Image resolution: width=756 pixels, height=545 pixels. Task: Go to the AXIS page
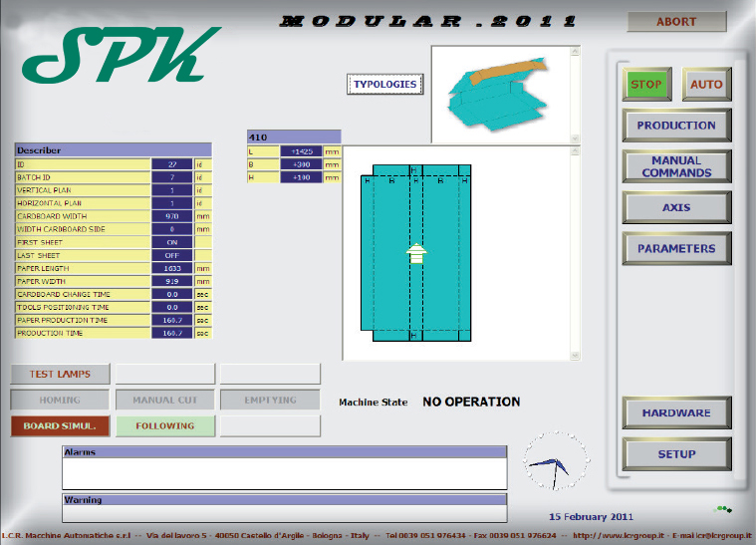676,207
